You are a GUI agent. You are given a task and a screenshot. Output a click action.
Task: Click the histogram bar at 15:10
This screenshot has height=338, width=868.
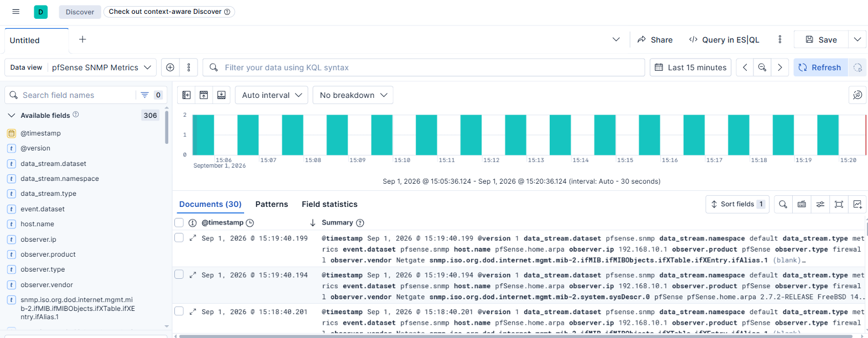[x=381, y=134]
